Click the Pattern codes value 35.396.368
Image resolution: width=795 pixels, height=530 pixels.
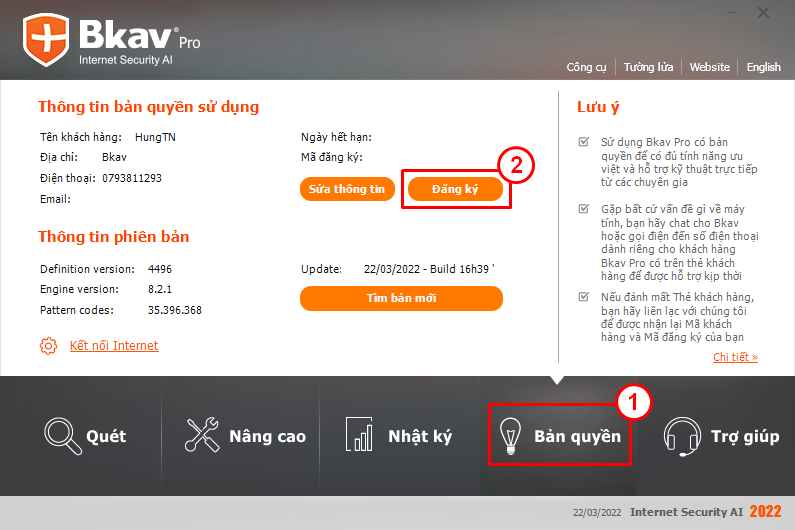pos(174,310)
